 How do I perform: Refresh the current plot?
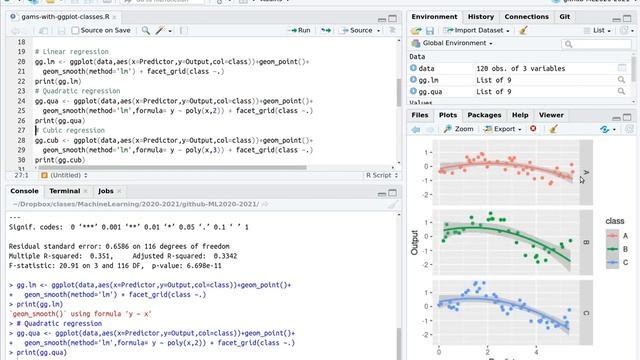[x=629, y=129]
